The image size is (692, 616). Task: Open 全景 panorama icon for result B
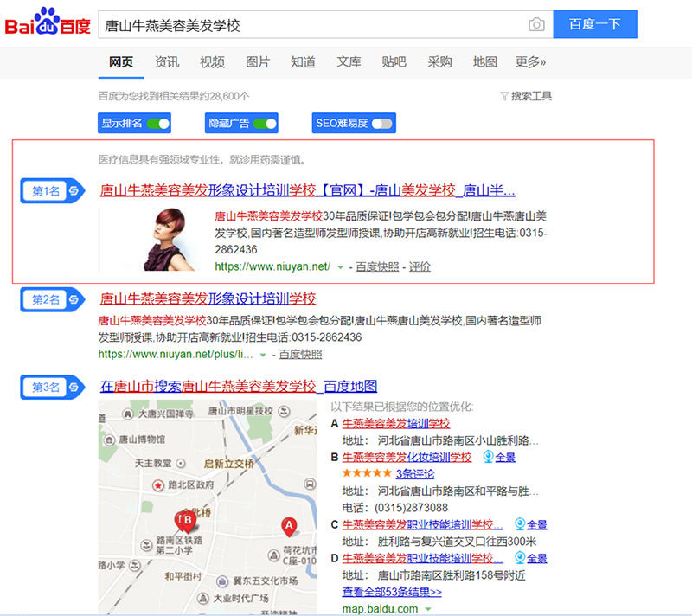click(x=488, y=457)
